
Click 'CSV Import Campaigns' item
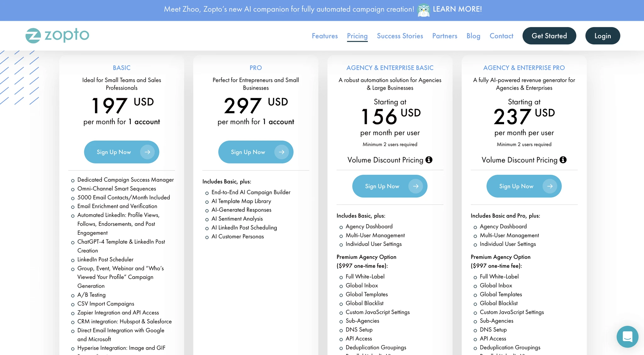(x=106, y=303)
